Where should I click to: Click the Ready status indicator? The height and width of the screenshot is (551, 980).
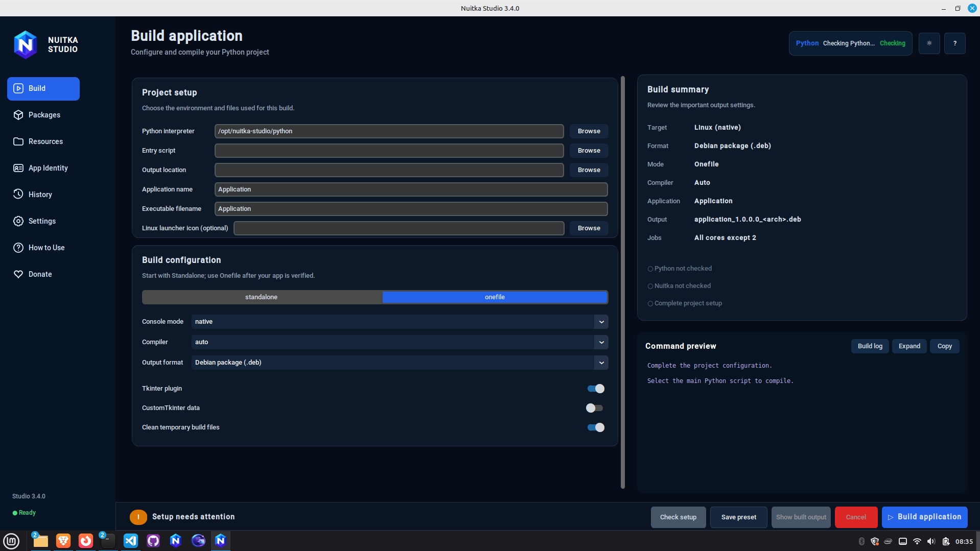pyautogui.click(x=24, y=513)
